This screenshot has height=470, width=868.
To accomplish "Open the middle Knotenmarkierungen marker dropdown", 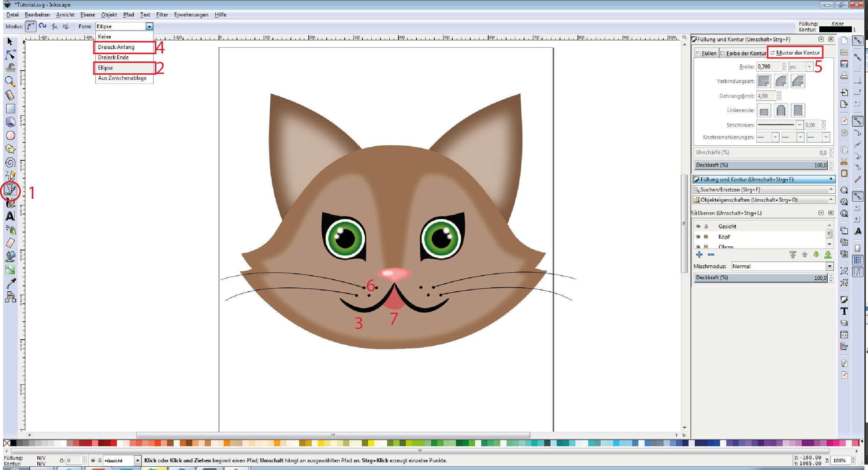I will pyautogui.click(x=800, y=137).
